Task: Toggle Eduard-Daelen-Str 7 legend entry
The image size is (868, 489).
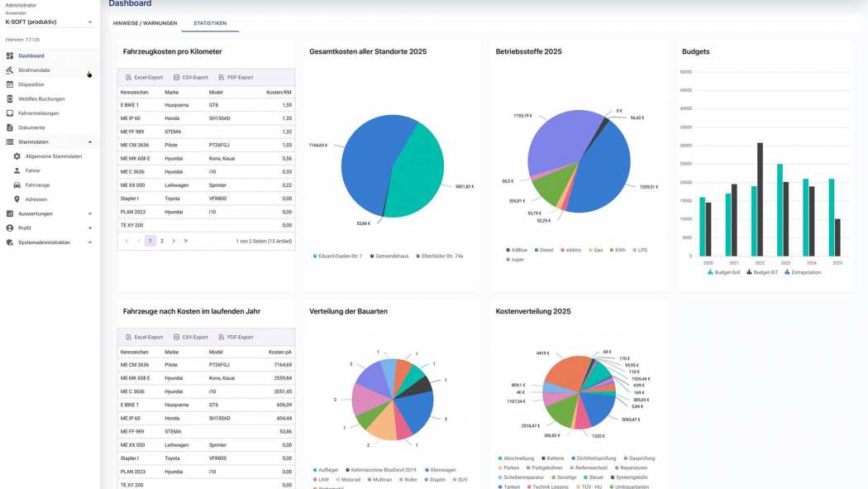Action: [x=337, y=256]
